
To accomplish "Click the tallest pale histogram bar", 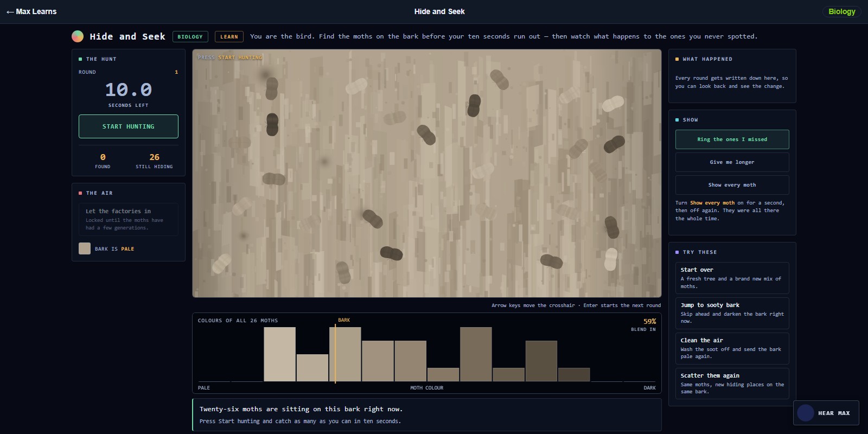I will point(280,354).
